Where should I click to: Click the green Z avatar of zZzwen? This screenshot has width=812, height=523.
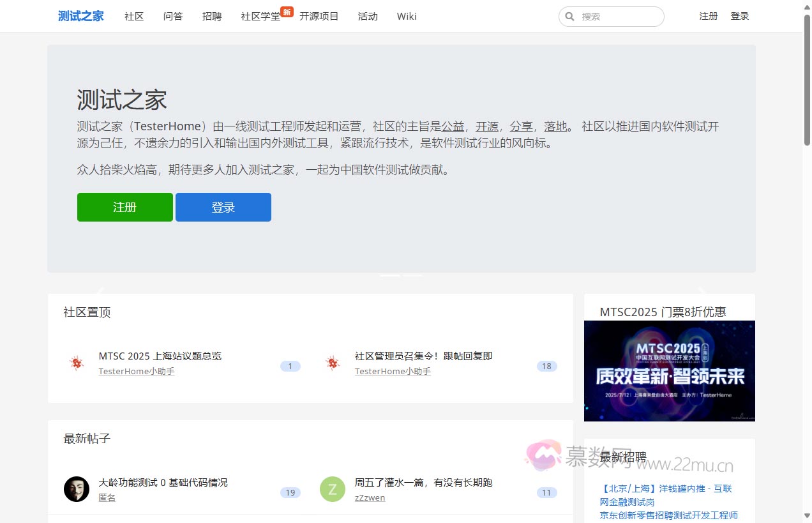pos(333,489)
